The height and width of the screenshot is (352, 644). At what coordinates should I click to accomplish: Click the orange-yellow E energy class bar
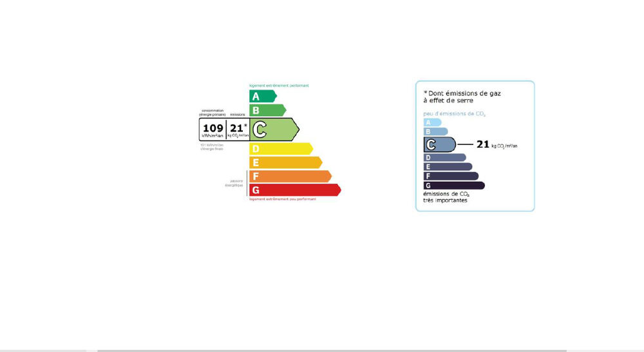[285, 162]
